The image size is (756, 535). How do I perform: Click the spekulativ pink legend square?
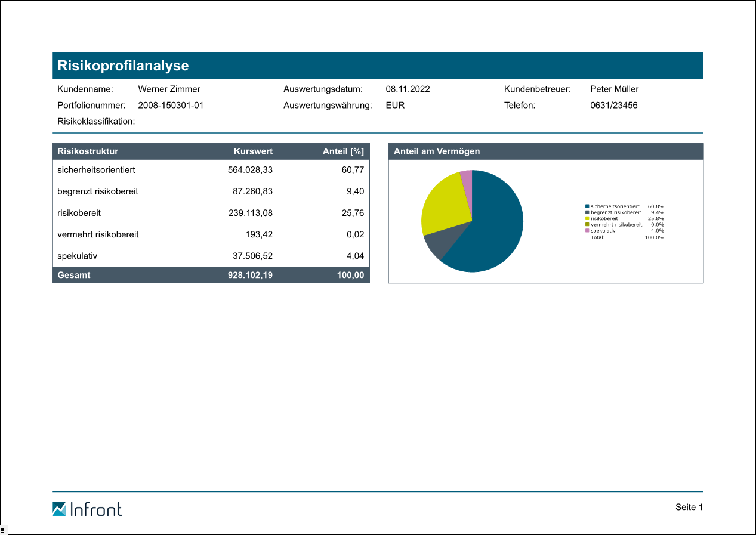pos(587,231)
